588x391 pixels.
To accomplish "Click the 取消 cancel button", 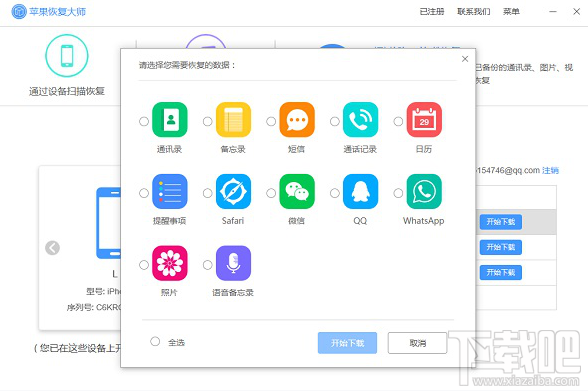I will point(417,343).
